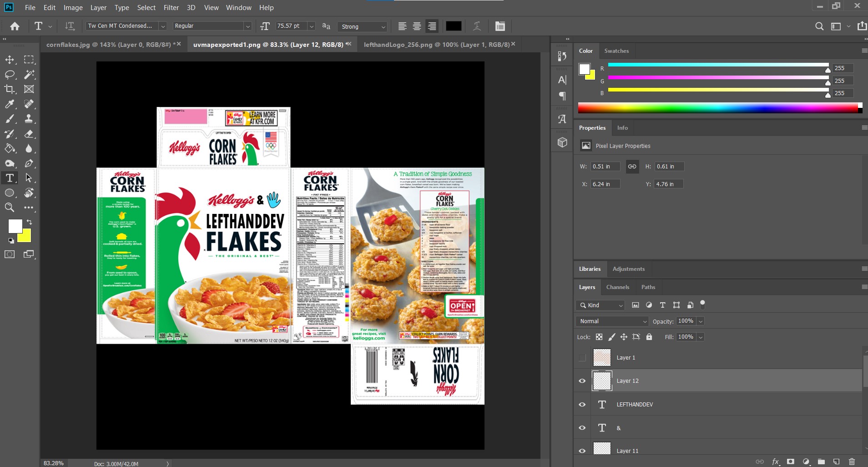Select the Horizontal Type tool
The height and width of the screenshot is (467, 868).
(10, 178)
